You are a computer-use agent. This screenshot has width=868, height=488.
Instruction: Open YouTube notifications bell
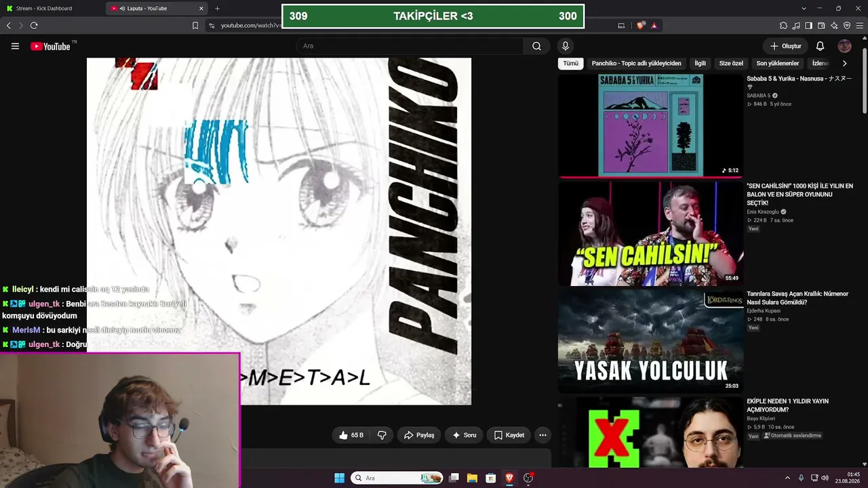pos(820,46)
